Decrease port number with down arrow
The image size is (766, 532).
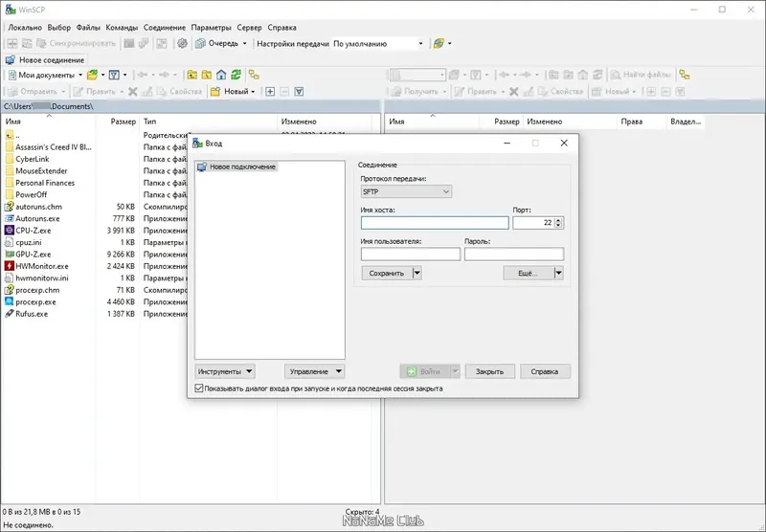[x=559, y=226]
